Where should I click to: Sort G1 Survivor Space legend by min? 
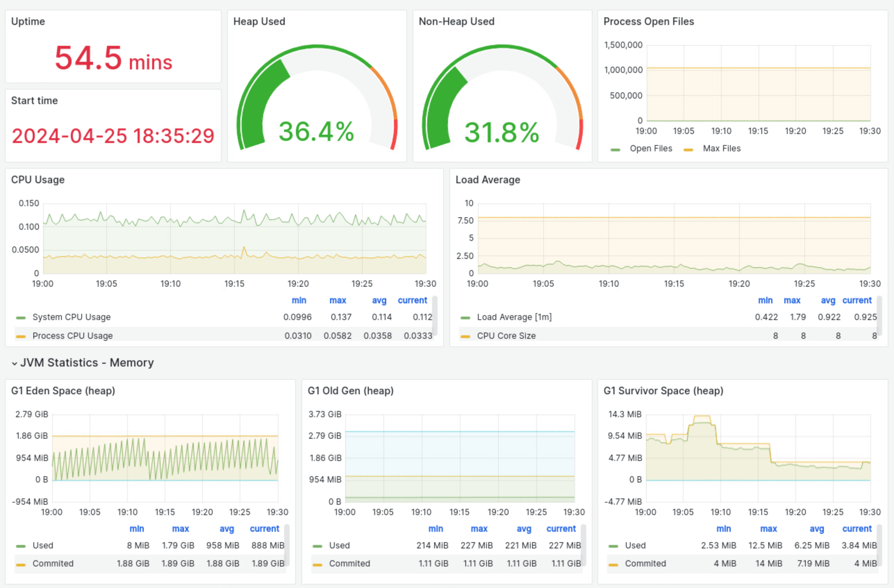[x=723, y=529]
